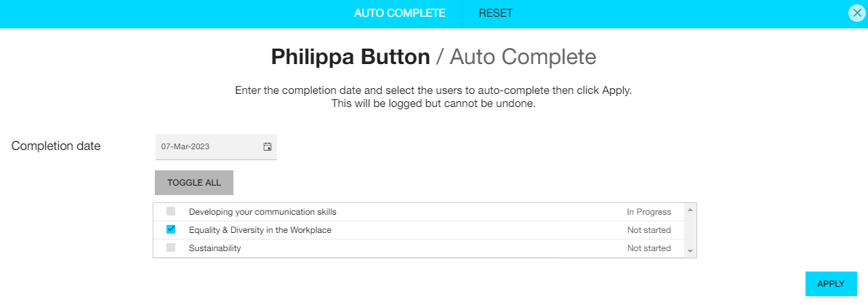Click the completion date input field
Viewport: 868px width, 305px height.
coord(216,147)
